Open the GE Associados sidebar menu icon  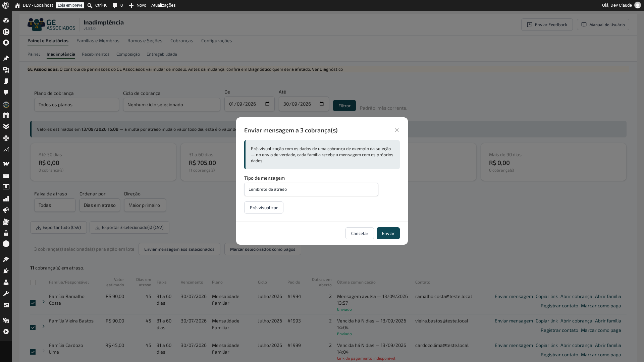[x=6, y=105]
